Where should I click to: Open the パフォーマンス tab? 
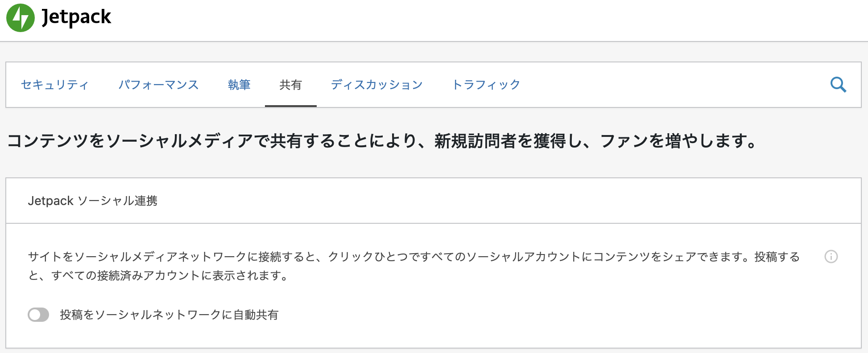click(158, 85)
